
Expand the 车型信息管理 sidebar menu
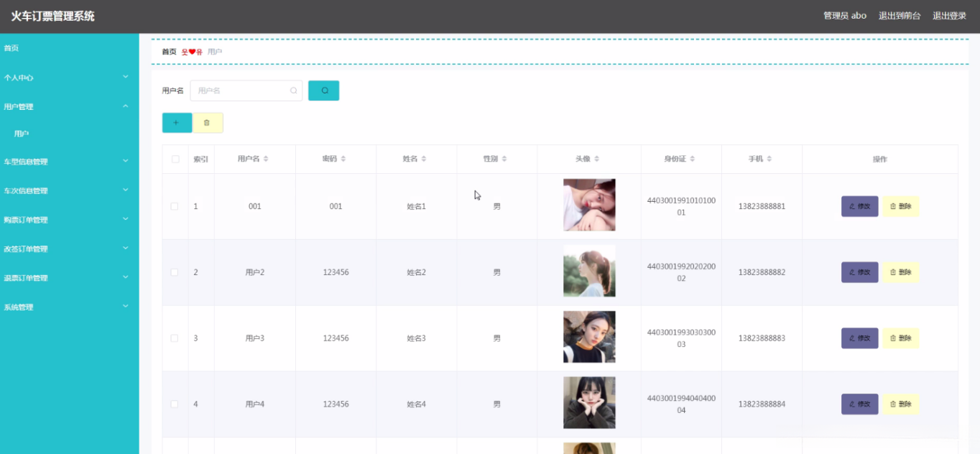(70, 162)
